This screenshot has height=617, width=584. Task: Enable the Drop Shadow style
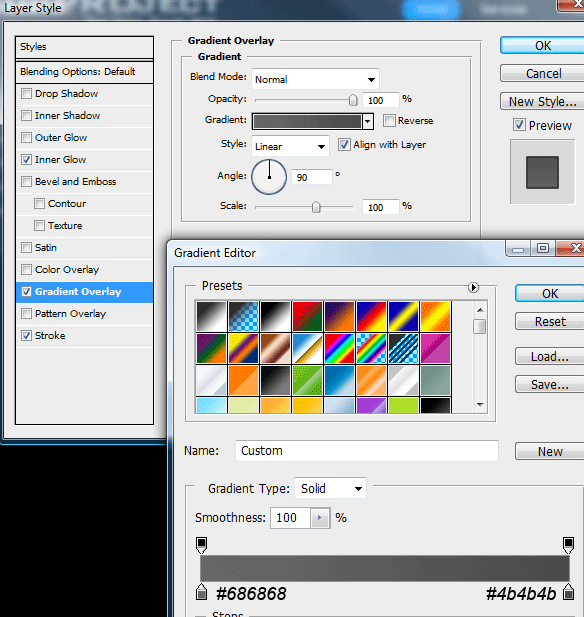coord(26,94)
